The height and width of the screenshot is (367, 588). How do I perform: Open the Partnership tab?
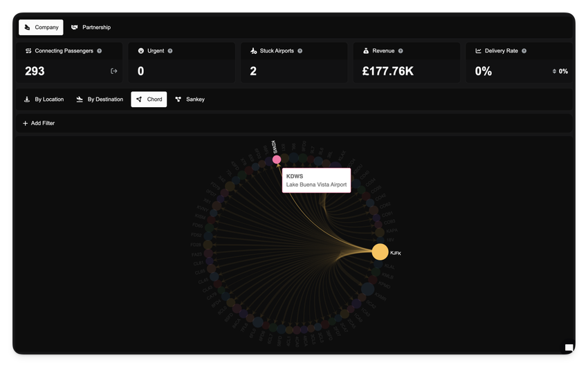(x=91, y=28)
